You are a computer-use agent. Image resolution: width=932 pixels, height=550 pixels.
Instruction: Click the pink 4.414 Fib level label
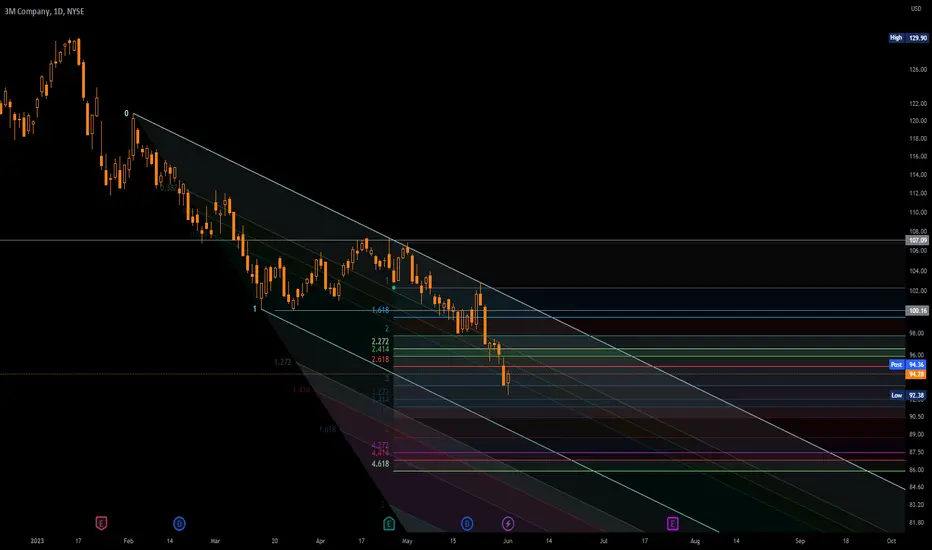[x=380, y=452]
